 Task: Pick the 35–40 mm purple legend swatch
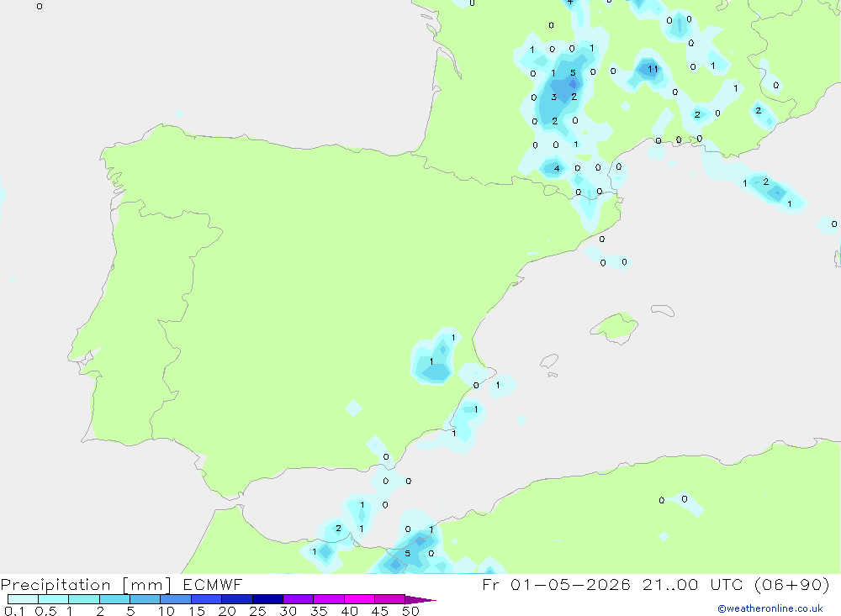coord(329,599)
